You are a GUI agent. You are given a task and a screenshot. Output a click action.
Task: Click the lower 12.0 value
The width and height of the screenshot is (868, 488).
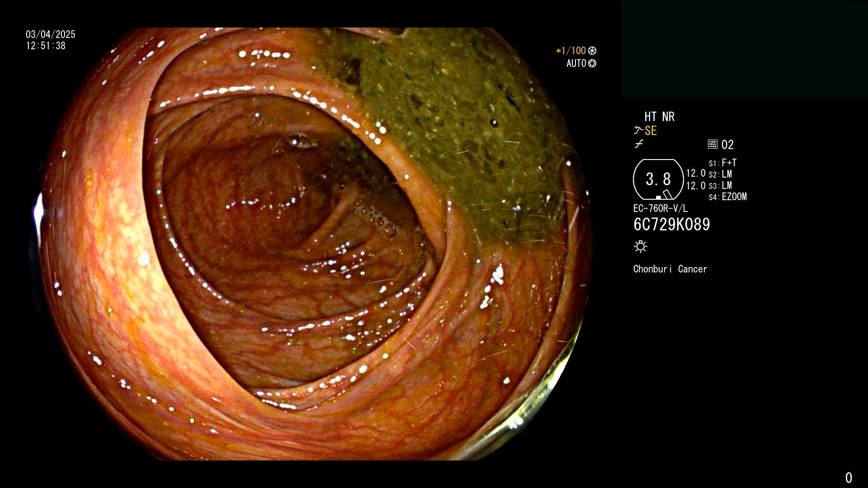tap(696, 185)
